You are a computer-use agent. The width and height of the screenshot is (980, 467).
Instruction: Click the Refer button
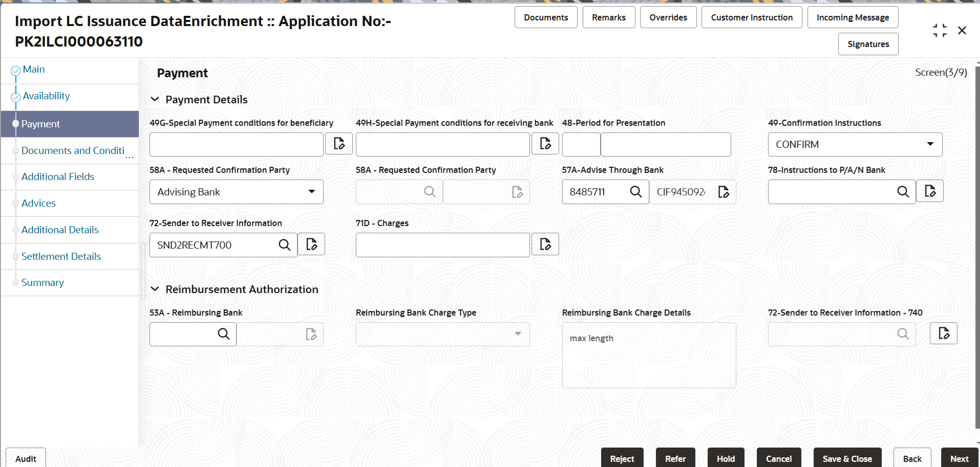675,458
